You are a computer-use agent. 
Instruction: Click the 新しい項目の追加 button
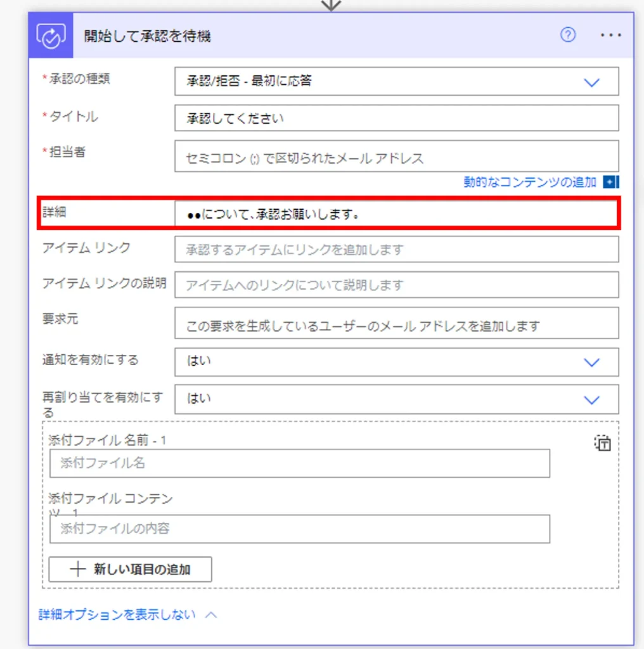(131, 569)
